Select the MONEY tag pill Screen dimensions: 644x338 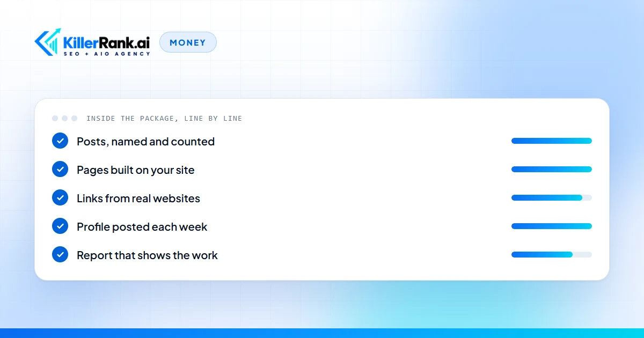188,42
